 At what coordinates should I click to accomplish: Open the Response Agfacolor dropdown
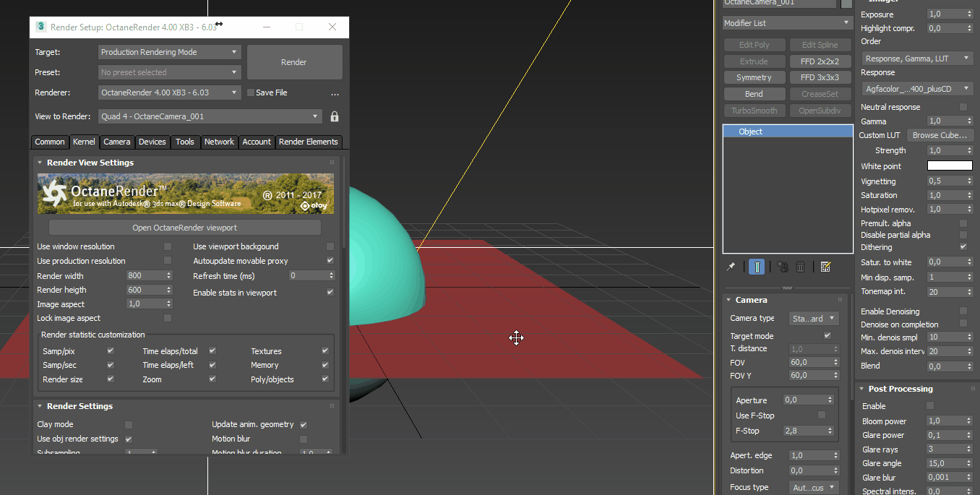point(917,89)
